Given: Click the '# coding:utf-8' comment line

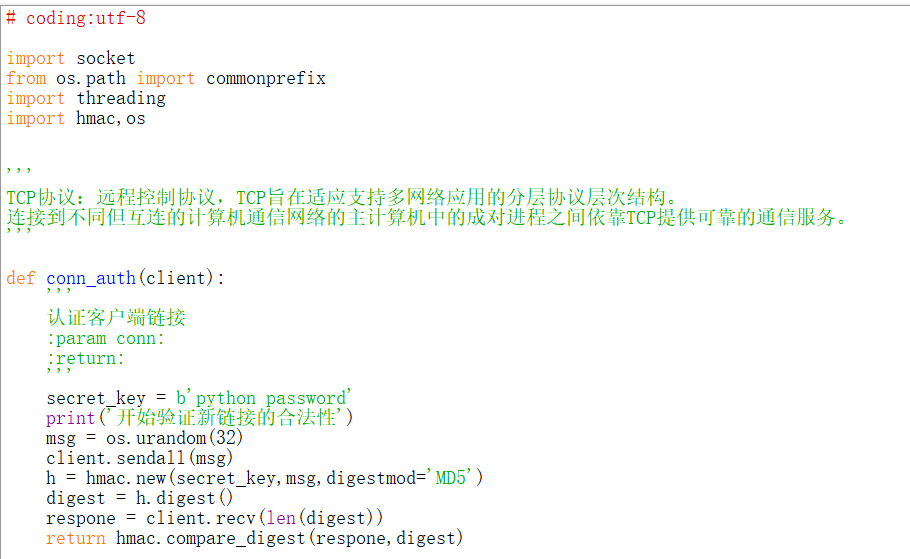Looking at the screenshot, I should (76, 18).
